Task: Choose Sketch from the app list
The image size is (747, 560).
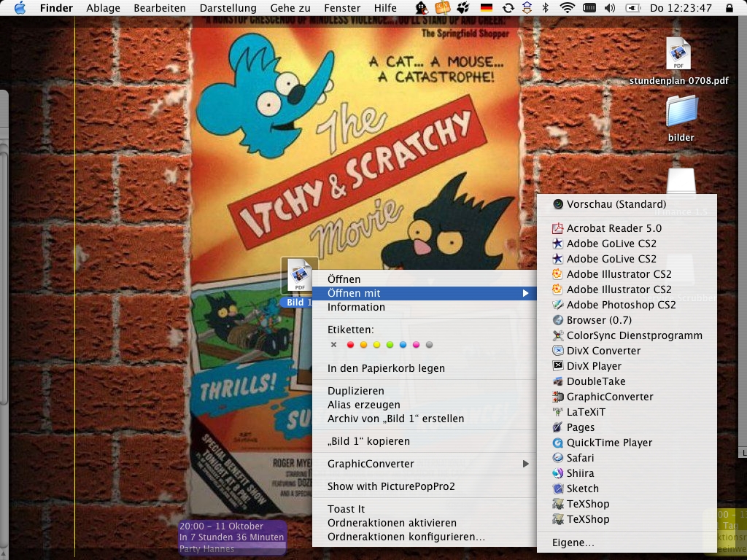Action: [x=627, y=489]
